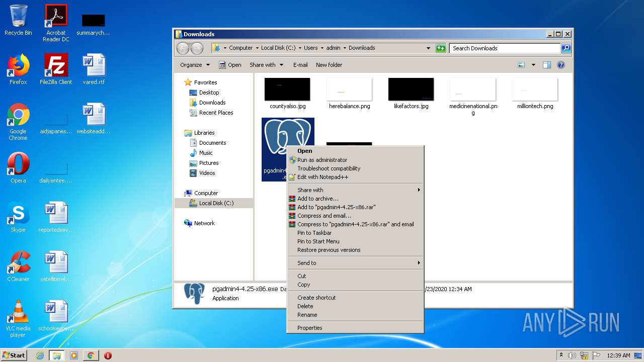Click the Chrome taskbar icon

point(91,355)
